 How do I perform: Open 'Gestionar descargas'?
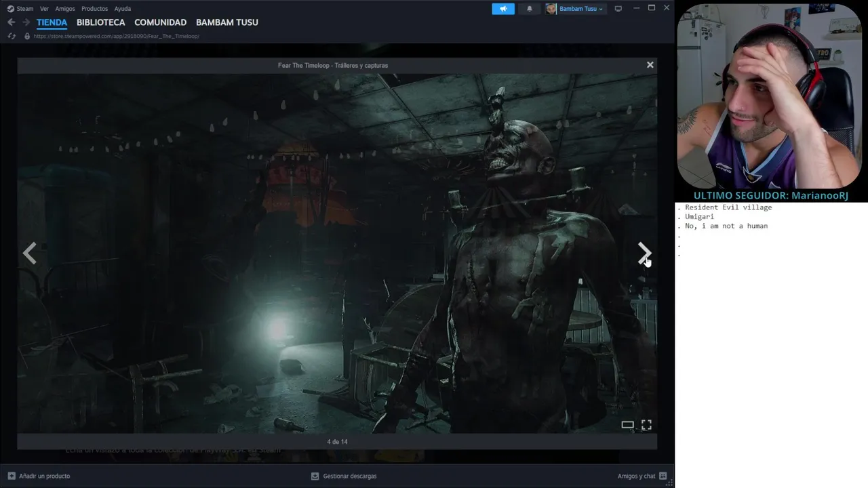(350, 476)
